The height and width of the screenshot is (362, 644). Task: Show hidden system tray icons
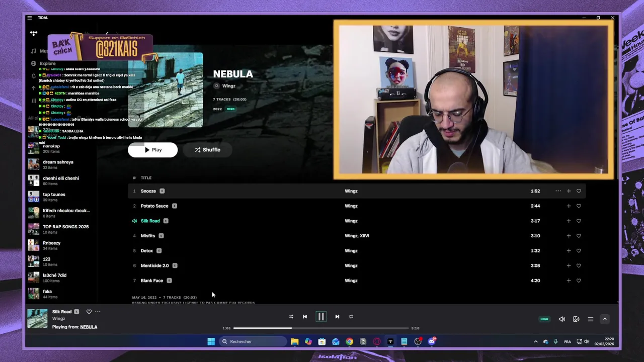pos(535,342)
